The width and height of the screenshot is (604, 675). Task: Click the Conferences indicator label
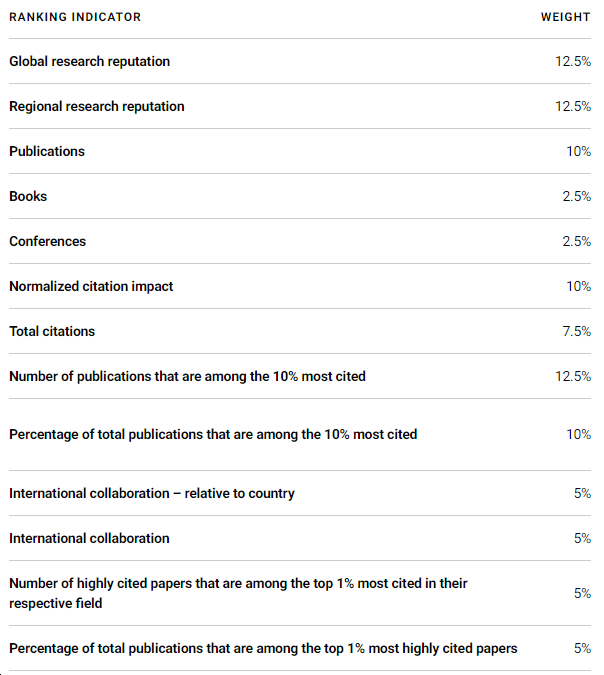click(47, 242)
